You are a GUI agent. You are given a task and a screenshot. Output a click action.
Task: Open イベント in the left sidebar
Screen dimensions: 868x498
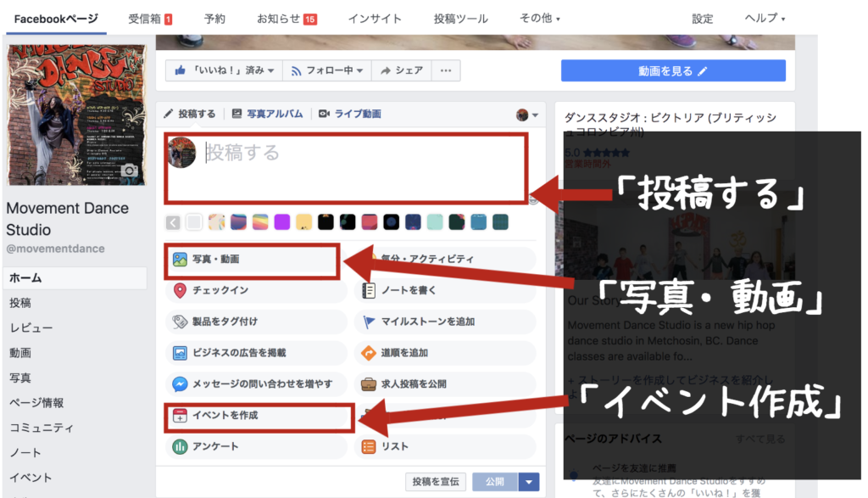tap(31, 478)
